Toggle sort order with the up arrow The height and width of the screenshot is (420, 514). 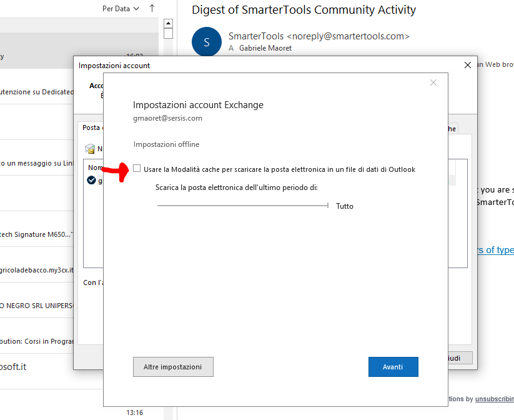(x=152, y=8)
